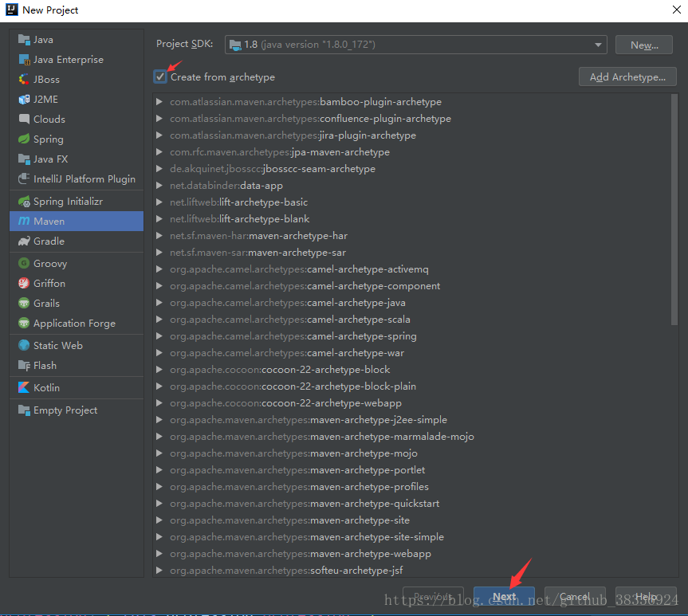Expand lift-archetype-basic node arrow
688x616 pixels.
pyautogui.click(x=159, y=202)
